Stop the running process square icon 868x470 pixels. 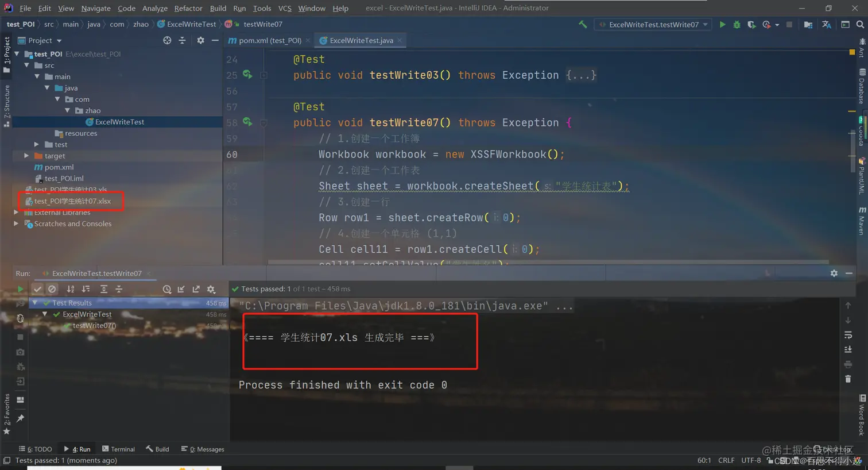(x=789, y=25)
